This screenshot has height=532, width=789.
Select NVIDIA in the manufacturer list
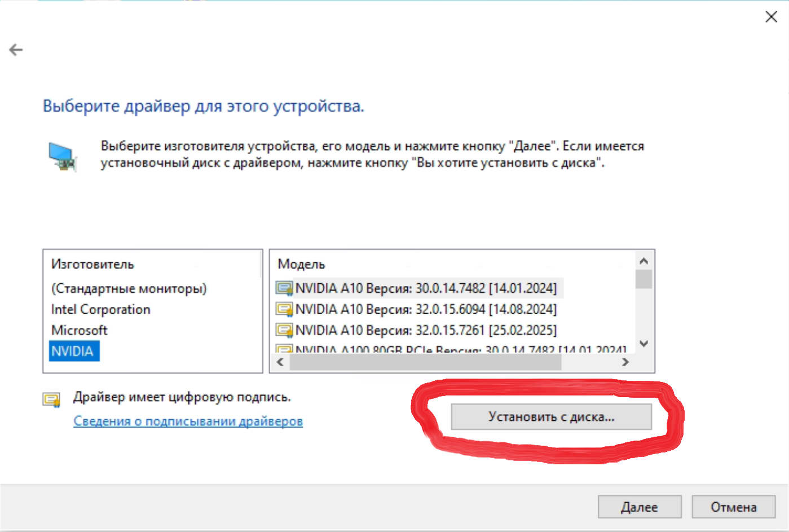coord(74,351)
